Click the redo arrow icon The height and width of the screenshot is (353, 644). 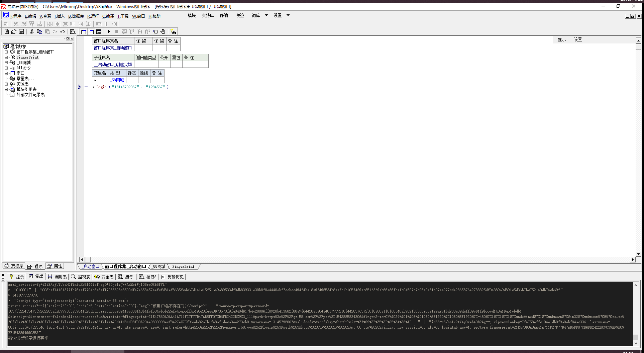[55, 31]
